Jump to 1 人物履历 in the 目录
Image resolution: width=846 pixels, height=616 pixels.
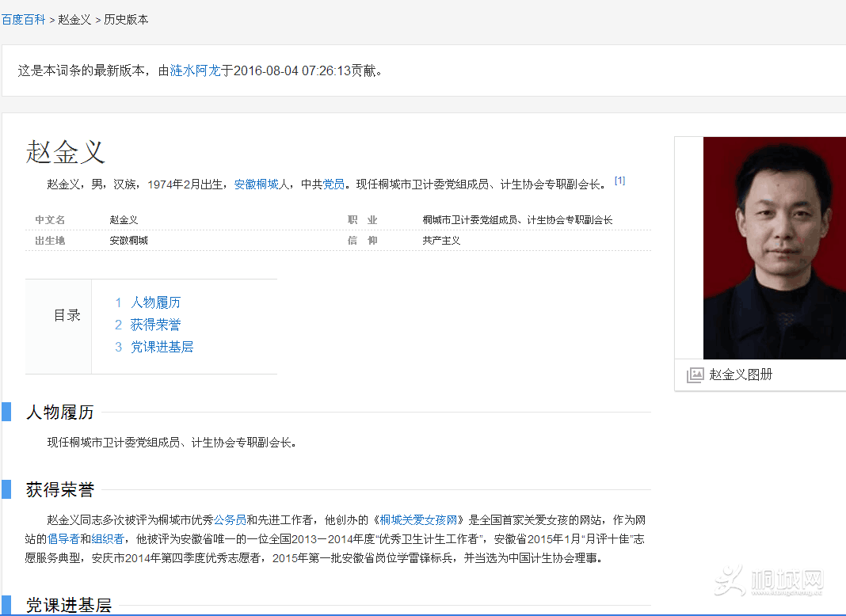(x=148, y=302)
